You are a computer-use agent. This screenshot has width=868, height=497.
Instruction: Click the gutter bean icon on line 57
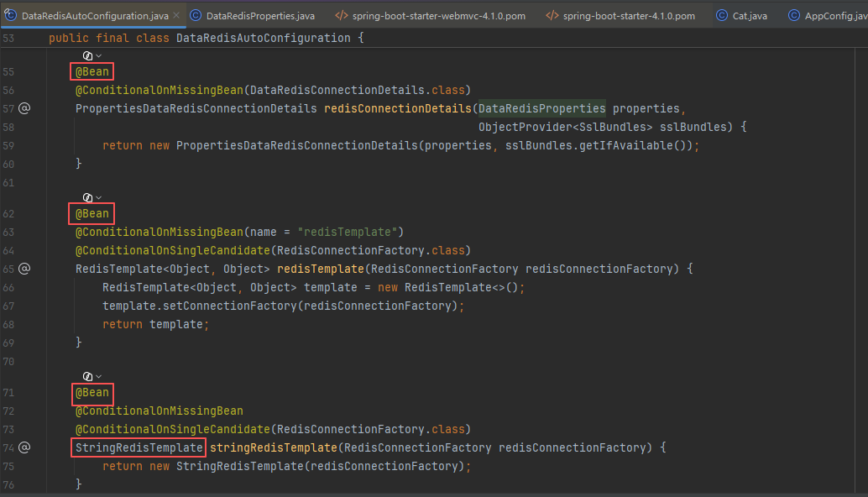(24, 108)
